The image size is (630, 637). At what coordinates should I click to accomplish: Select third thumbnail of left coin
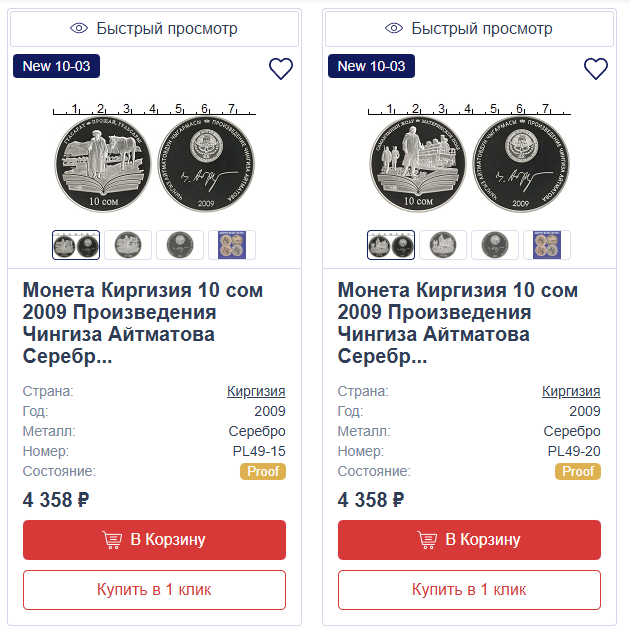click(180, 245)
